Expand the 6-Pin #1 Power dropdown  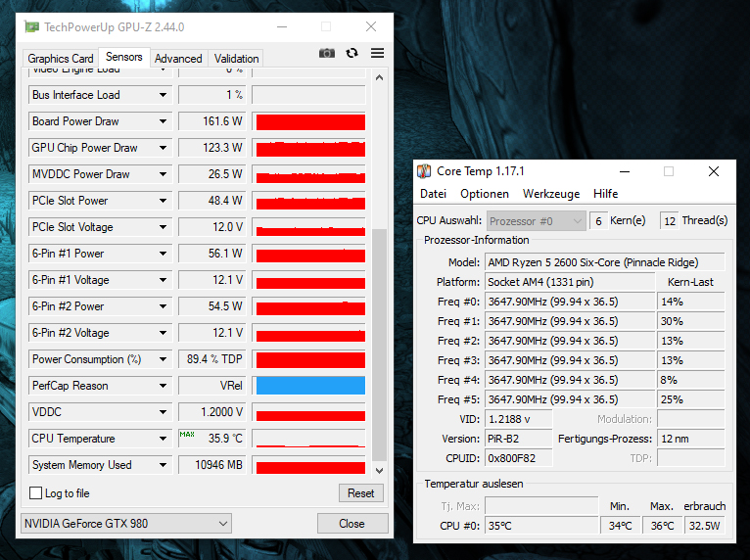[x=164, y=254]
